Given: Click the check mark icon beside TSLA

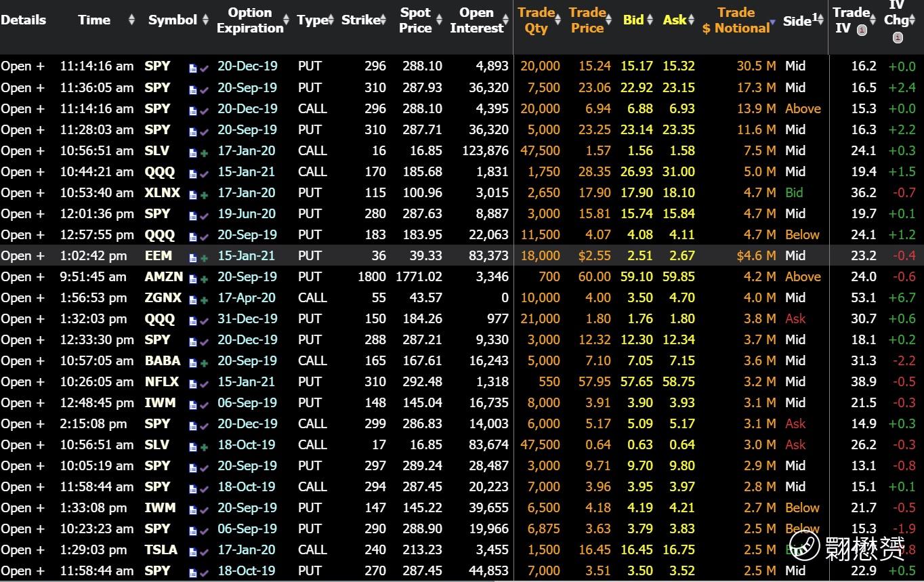Looking at the screenshot, I should 204,552.
